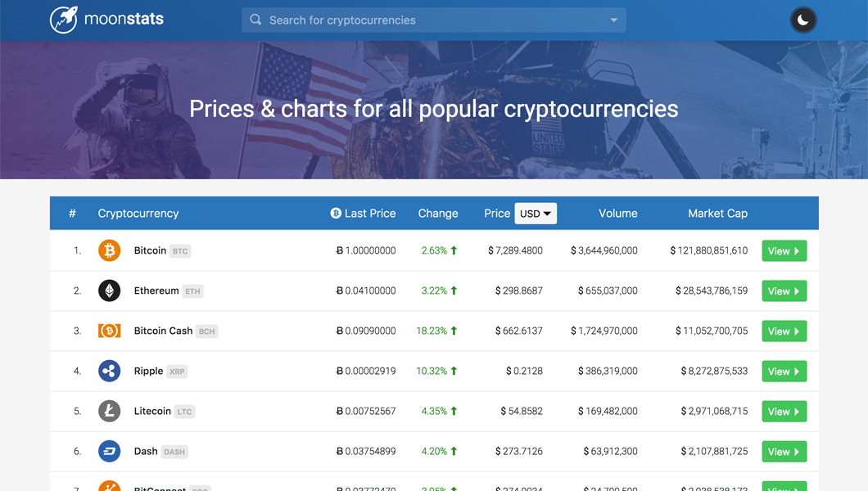The width and height of the screenshot is (868, 491).
Task: Click the BTC ticker badge
Action: click(x=180, y=251)
